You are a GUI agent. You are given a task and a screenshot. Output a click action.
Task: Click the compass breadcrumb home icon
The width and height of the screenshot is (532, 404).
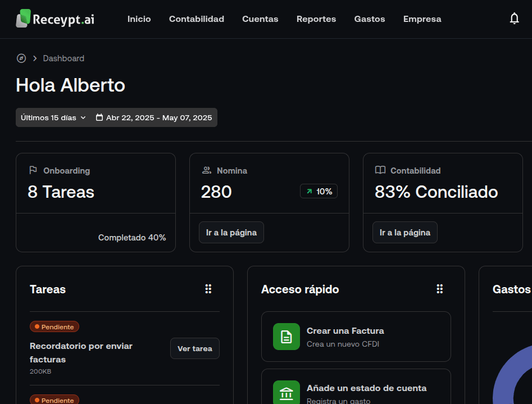21,58
